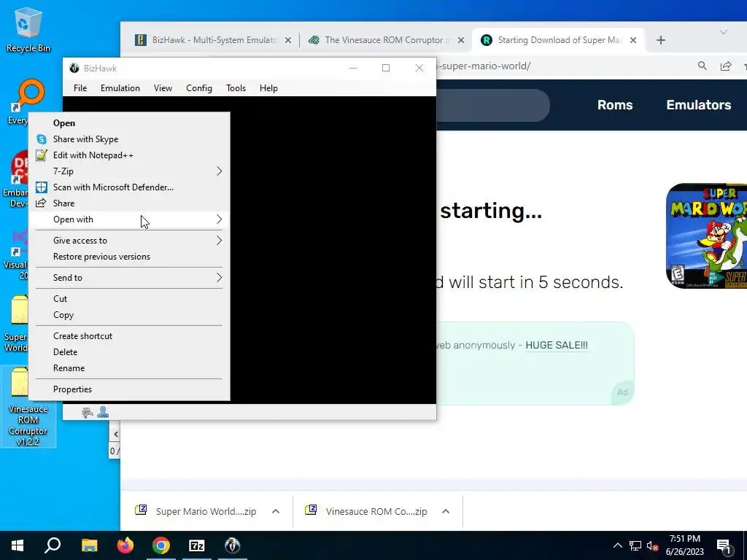Open options for Vinesauce ROM Co zip download
Screen dimensions: 747x560
pos(446,511)
